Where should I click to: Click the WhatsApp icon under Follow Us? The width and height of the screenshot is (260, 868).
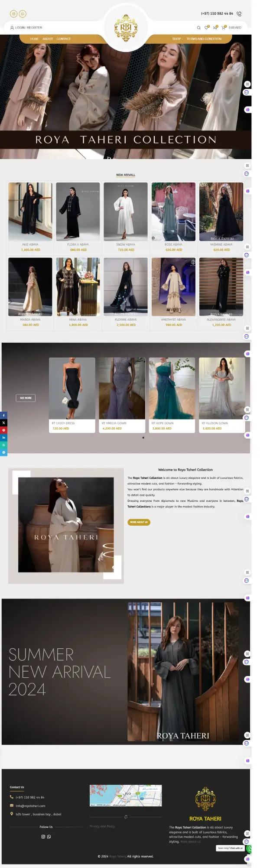49,837
